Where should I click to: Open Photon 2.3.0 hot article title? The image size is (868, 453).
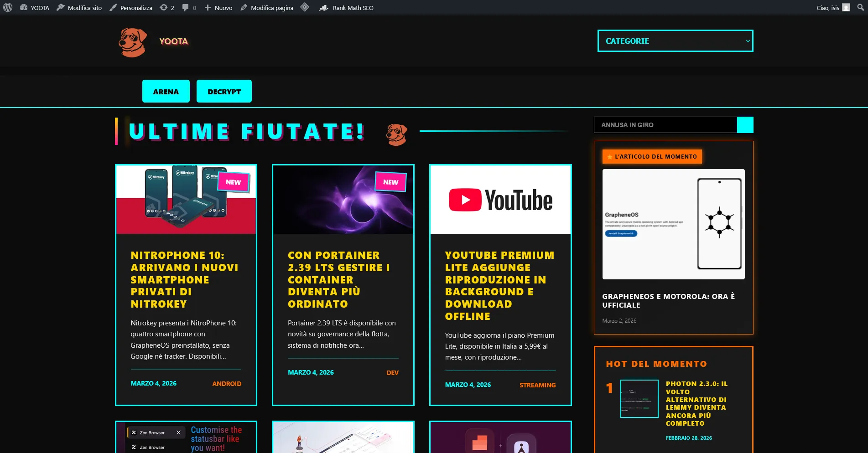tap(696, 403)
